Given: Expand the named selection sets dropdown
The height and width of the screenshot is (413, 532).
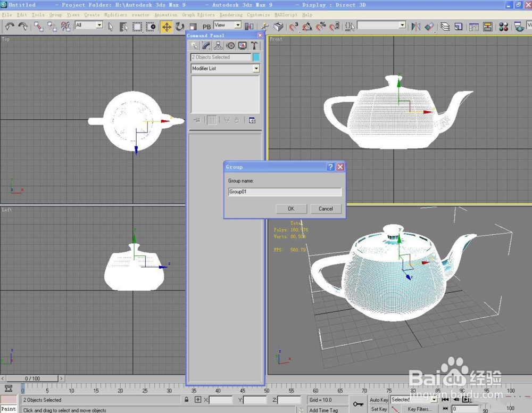Looking at the screenshot, I should 402,25.
